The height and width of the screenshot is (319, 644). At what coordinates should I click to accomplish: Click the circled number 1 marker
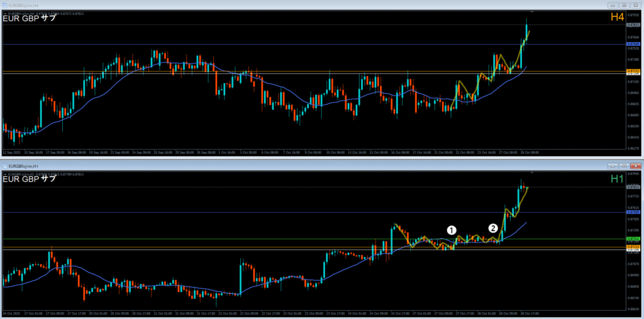[x=451, y=230]
